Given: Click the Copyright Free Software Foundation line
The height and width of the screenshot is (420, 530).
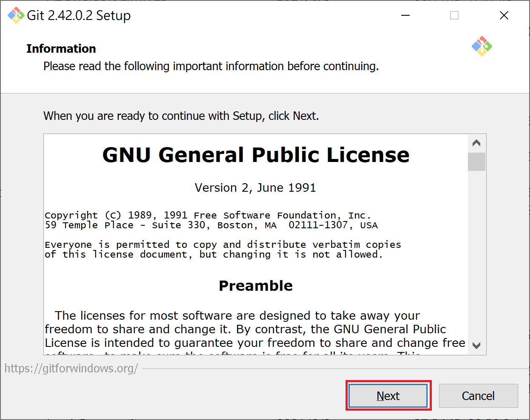Looking at the screenshot, I should click(208, 215).
